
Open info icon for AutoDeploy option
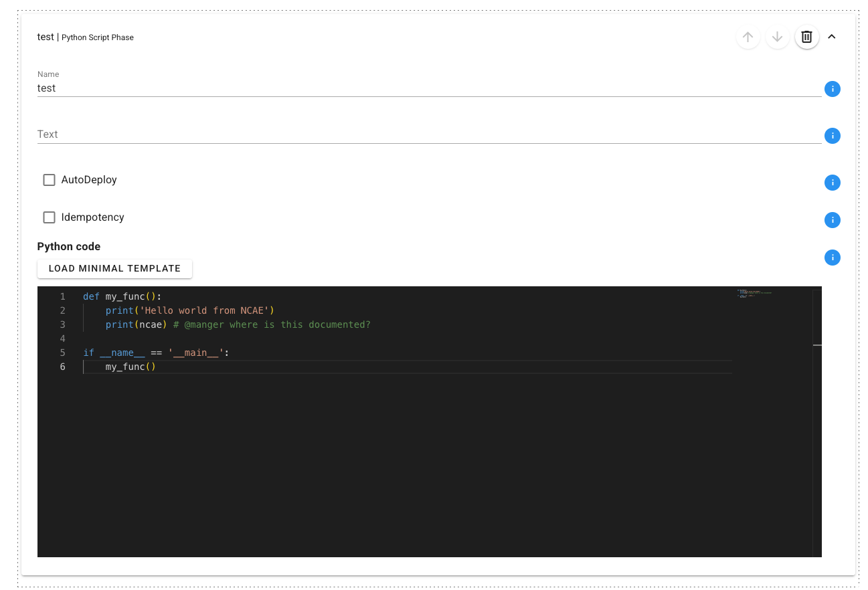click(832, 183)
